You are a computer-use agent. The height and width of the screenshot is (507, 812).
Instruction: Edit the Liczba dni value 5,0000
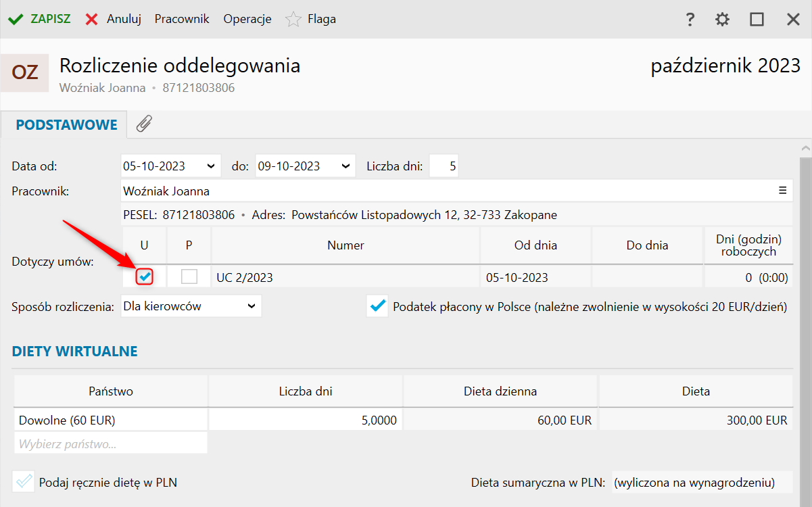click(306, 420)
